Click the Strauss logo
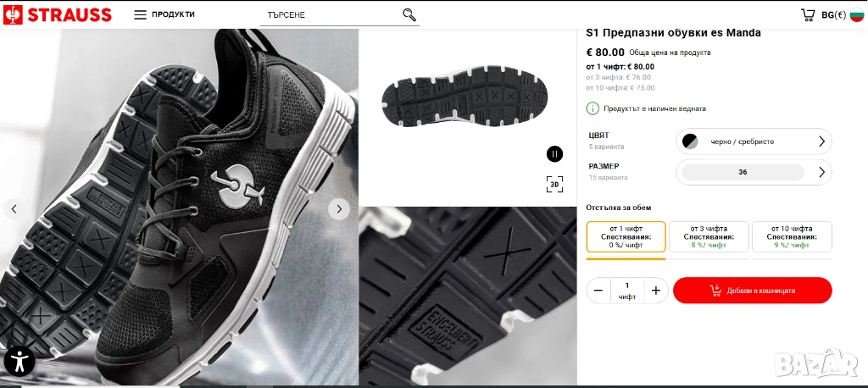 pos(58,14)
